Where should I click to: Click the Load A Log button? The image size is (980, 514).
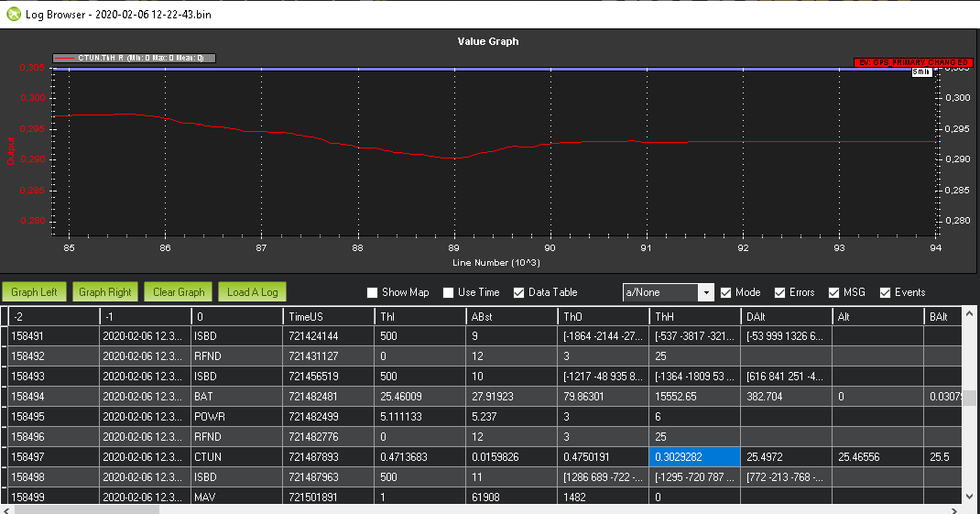pyautogui.click(x=253, y=292)
